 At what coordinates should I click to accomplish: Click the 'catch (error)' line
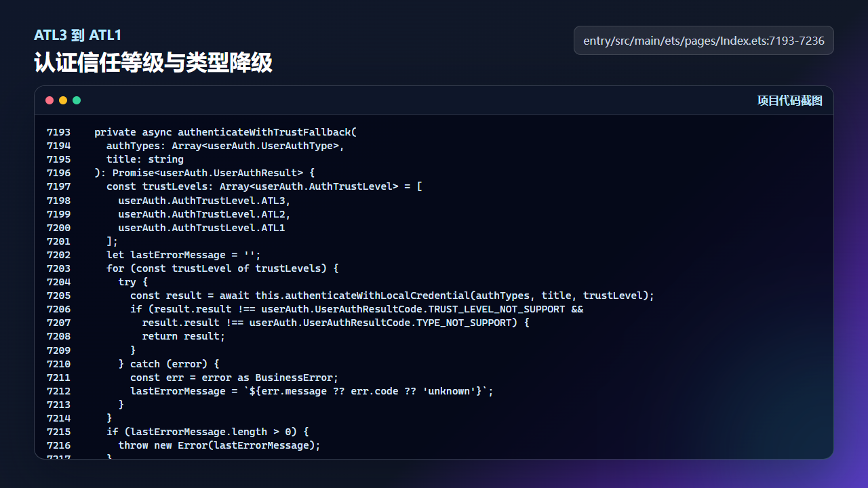(169, 364)
